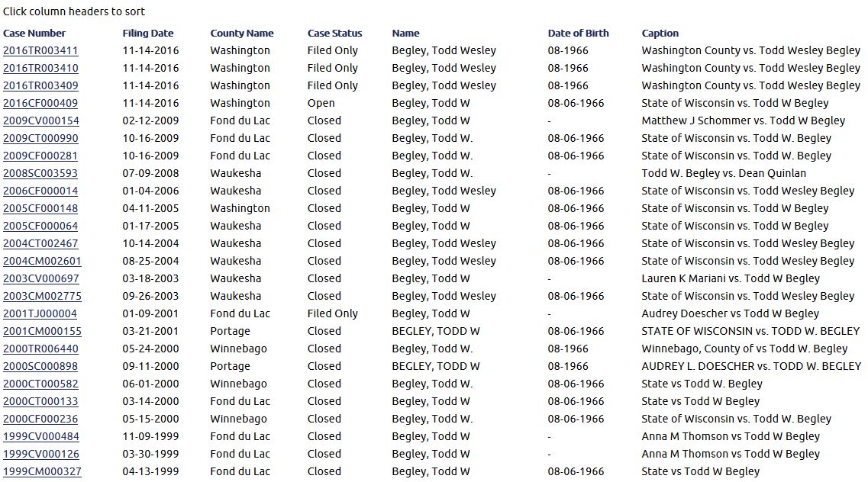View case 2005CF000148 record

click(40, 208)
